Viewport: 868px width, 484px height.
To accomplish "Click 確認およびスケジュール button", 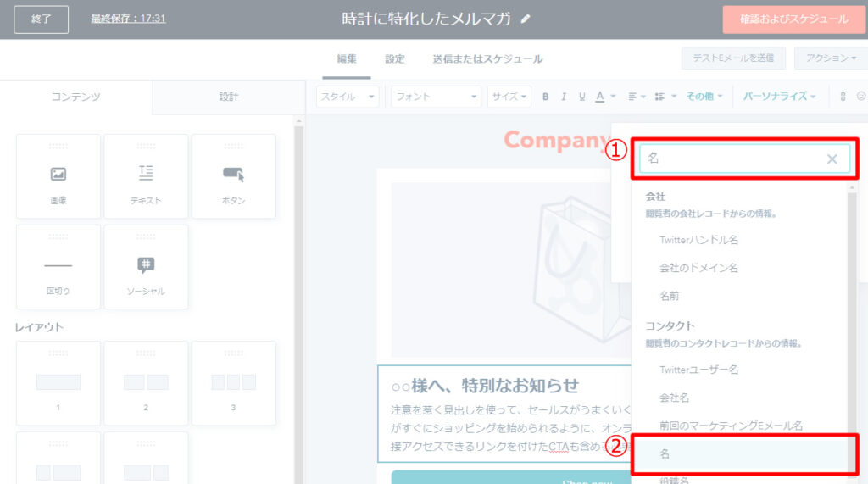I will click(x=793, y=19).
